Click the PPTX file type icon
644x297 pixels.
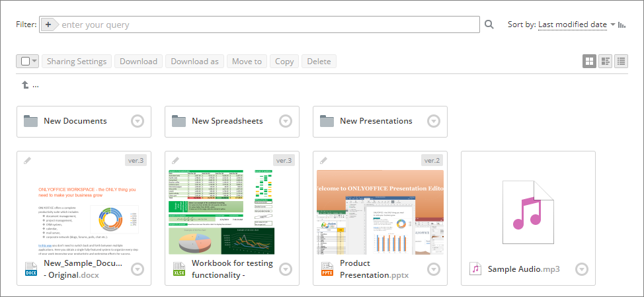tap(327, 269)
